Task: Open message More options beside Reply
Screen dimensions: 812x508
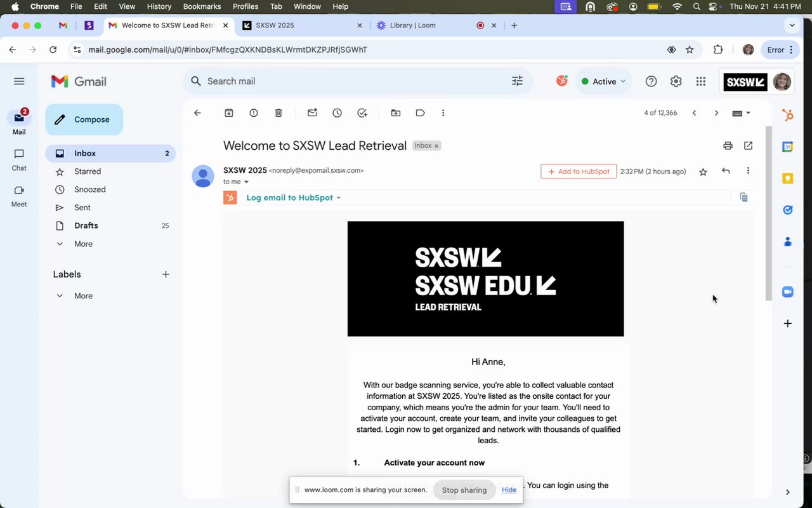Action: (x=748, y=171)
